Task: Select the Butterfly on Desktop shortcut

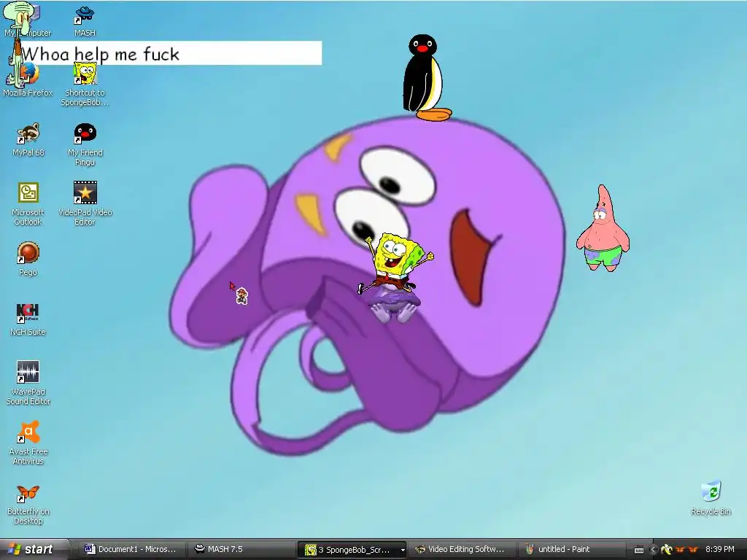Action: click(28, 505)
